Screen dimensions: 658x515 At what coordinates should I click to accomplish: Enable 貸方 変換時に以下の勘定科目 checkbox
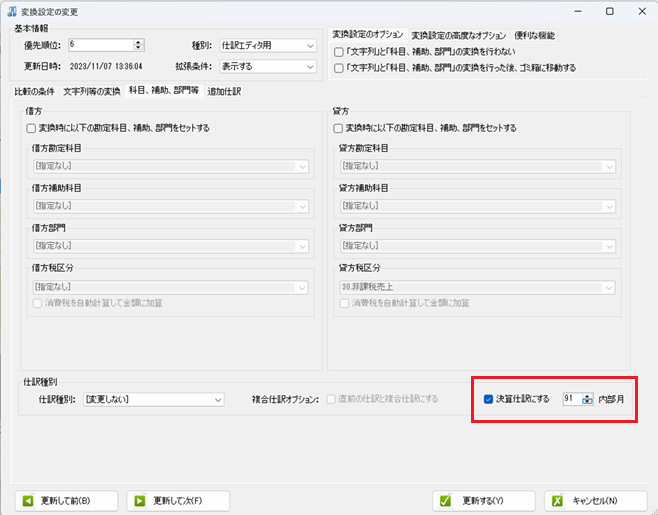339,128
